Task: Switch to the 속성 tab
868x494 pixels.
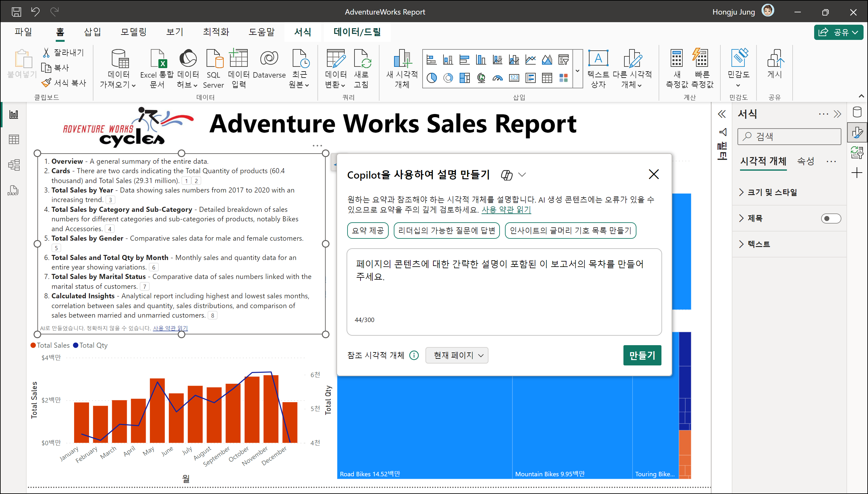Action: pos(805,161)
